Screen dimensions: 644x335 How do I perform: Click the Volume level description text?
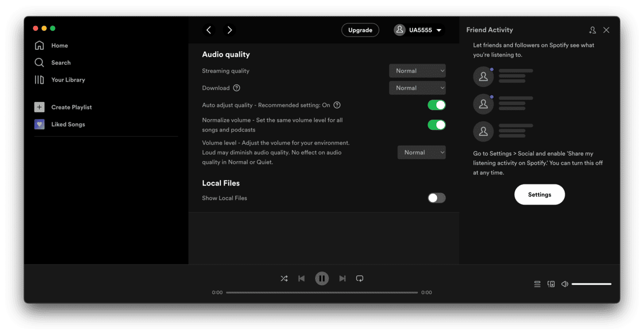click(x=276, y=153)
